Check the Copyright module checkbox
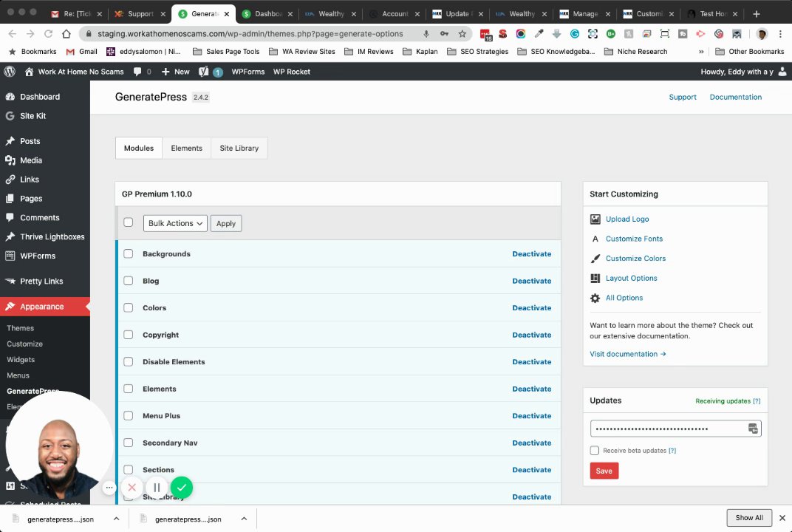The width and height of the screenshot is (792, 532). pyautogui.click(x=129, y=335)
